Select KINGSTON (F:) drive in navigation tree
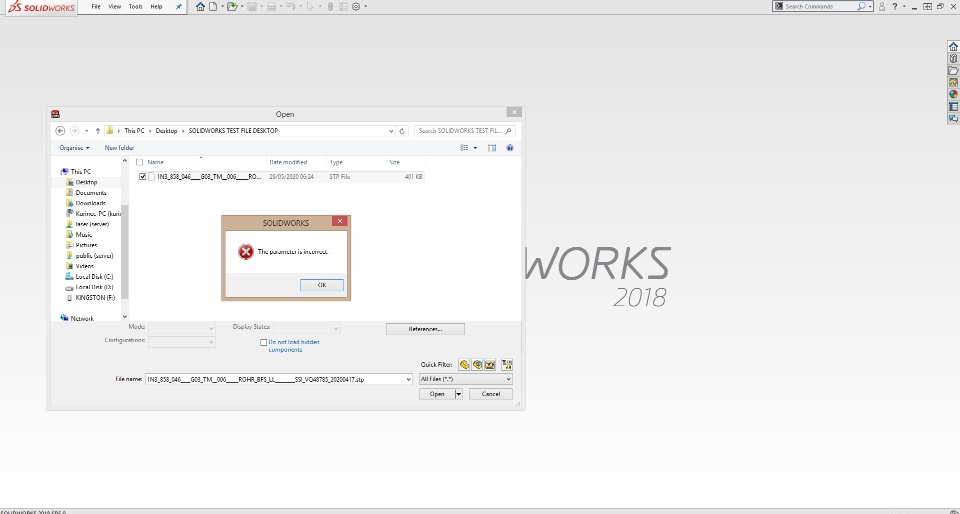Image resolution: width=960 pixels, height=514 pixels. click(x=95, y=297)
